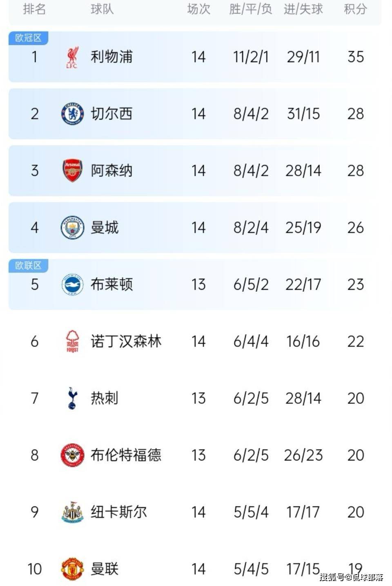Click the Tottenham cockerel crest
392x586 pixels.
72,398
